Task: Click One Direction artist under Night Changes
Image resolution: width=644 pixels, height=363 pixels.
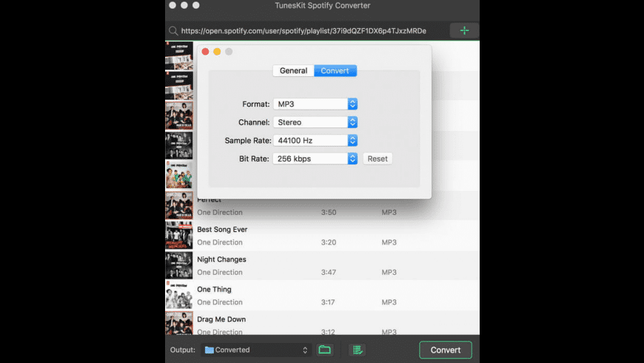Action: click(220, 272)
